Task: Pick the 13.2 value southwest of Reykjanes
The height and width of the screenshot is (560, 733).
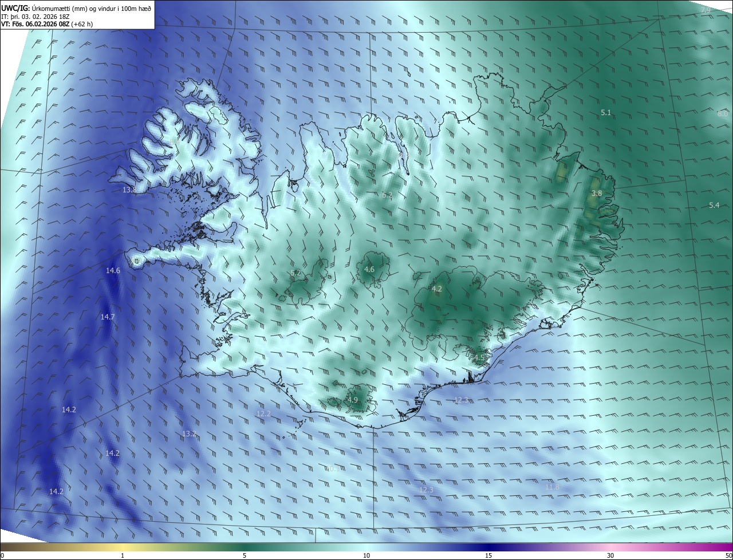Action: (189, 434)
